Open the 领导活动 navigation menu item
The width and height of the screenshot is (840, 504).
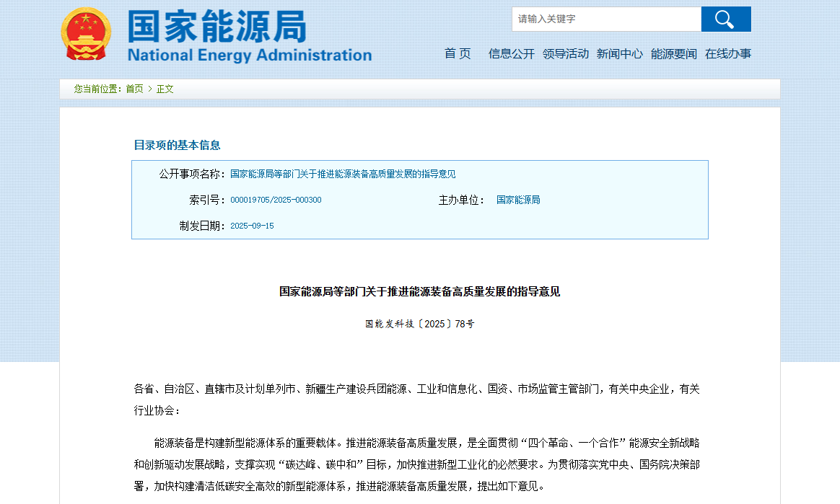coord(566,53)
